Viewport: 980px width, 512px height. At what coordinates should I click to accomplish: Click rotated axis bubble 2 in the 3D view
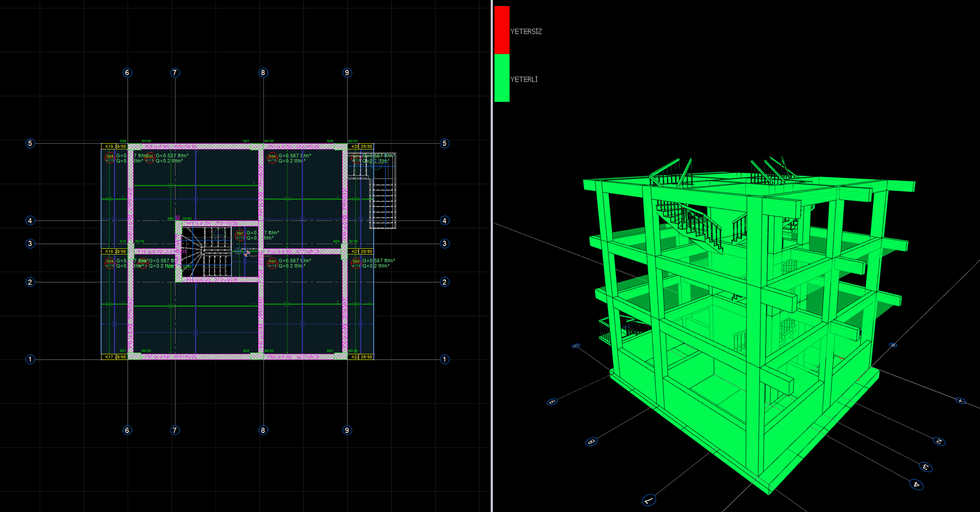pos(939,441)
